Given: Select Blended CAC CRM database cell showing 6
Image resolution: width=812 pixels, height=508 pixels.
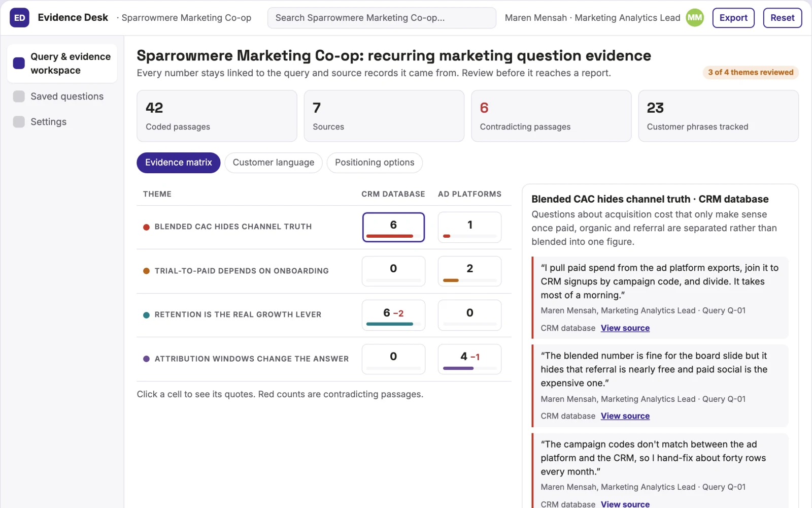Looking at the screenshot, I should (x=393, y=227).
